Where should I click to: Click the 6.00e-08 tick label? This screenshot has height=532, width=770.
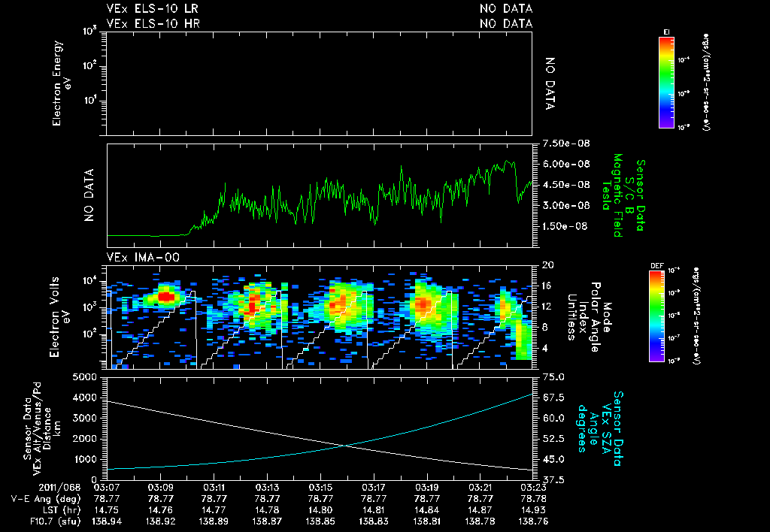pyautogui.click(x=566, y=165)
